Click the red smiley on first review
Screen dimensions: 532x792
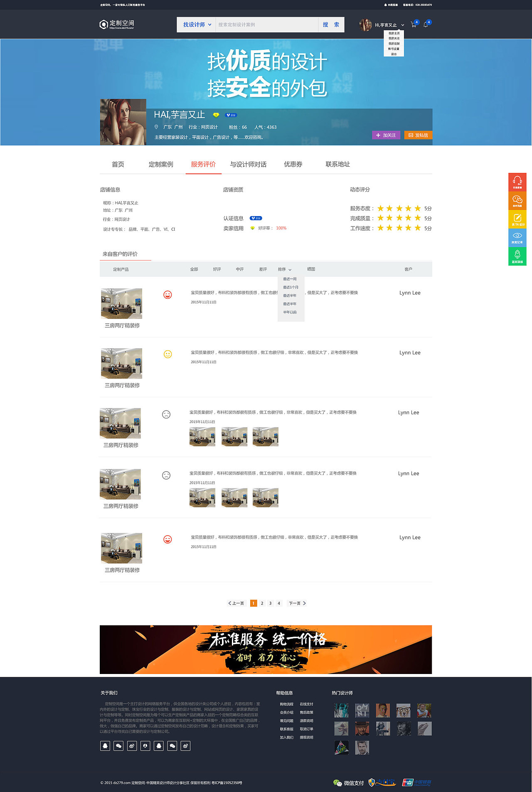pos(167,295)
